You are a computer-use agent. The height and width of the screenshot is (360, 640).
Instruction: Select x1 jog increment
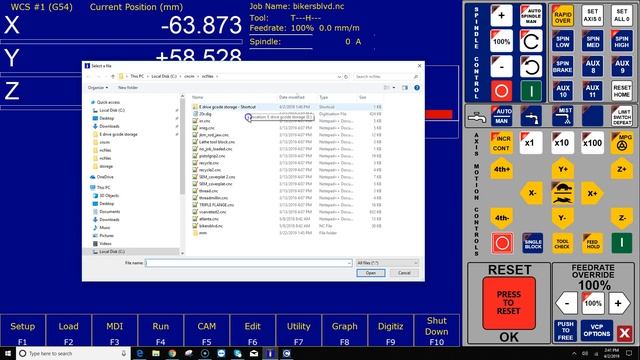531,143
